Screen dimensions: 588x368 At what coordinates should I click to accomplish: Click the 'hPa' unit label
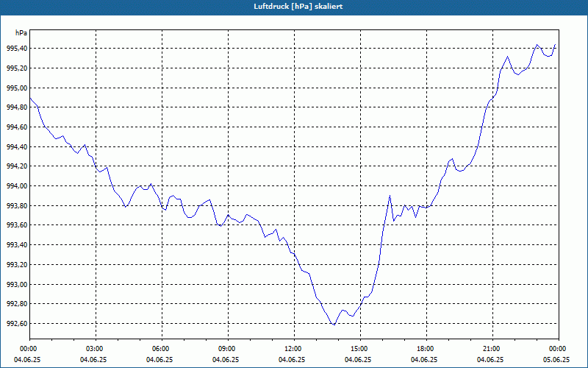(x=21, y=33)
